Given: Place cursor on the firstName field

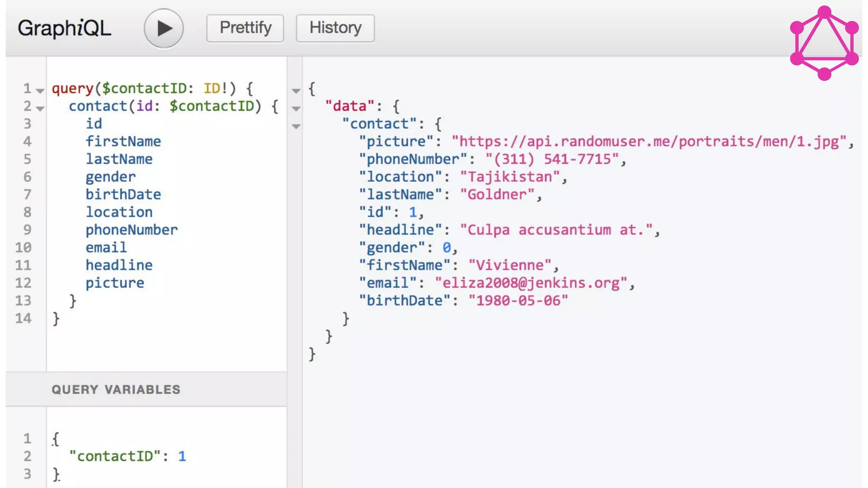Looking at the screenshot, I should pyautogui.click(x=123, y=141).
